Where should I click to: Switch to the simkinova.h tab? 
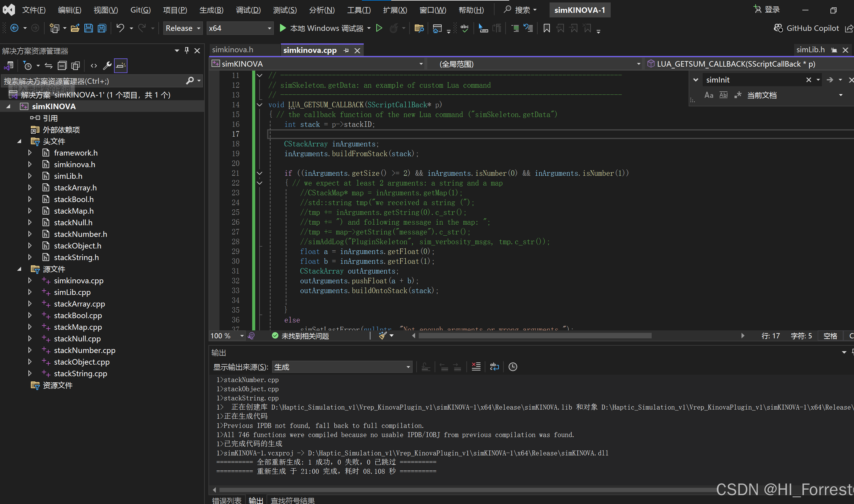click(233, 50)
